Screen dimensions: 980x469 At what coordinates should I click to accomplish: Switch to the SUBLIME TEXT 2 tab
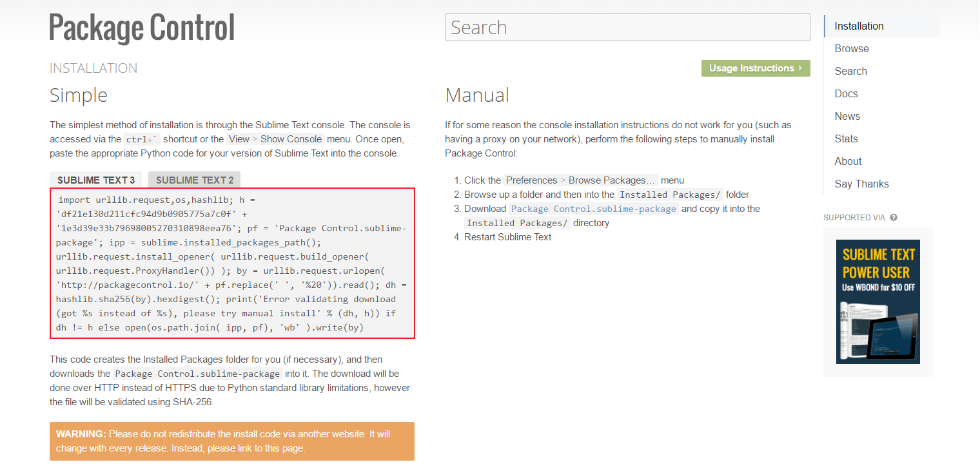pyautogui.click(x=195, y=180)
